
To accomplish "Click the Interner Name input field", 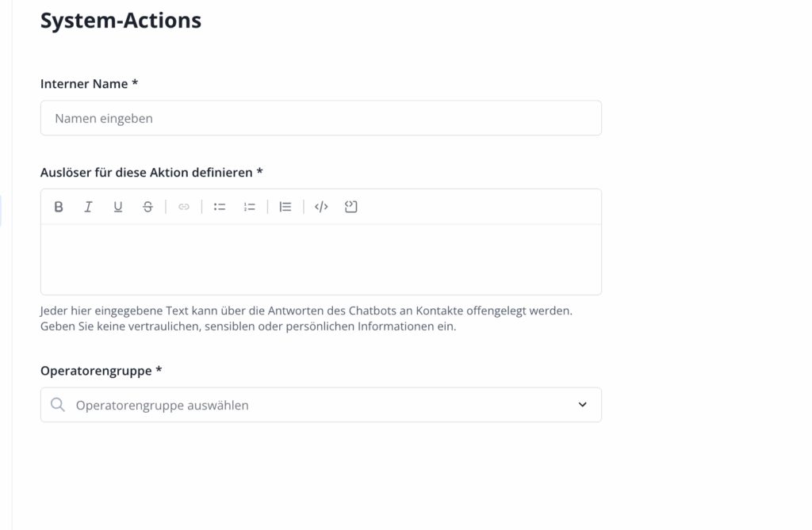I will 320,118.
